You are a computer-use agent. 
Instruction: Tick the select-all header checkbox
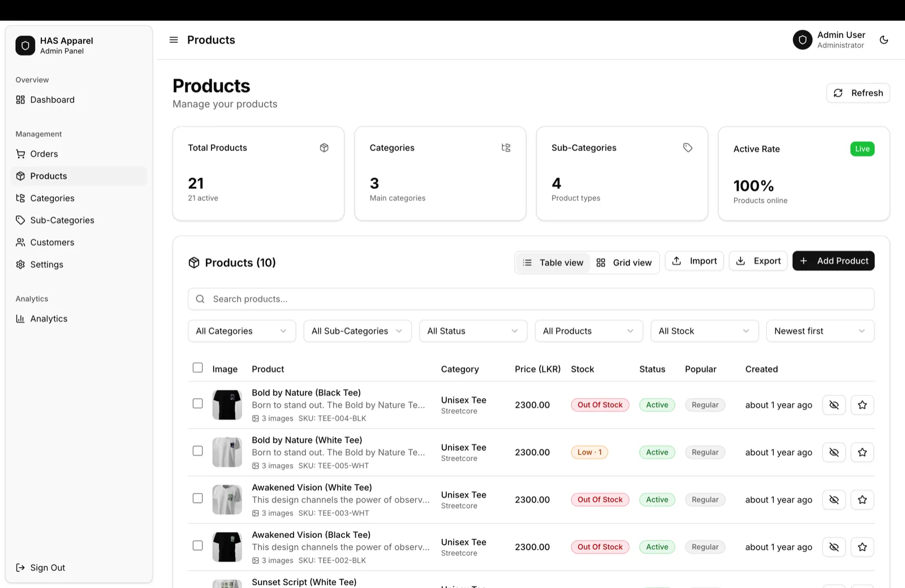click(197, 368)
